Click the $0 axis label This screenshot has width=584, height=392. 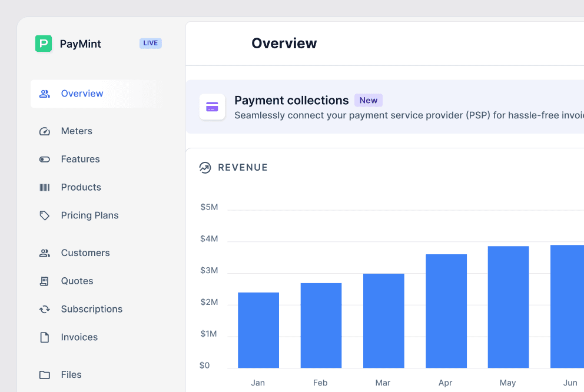[204, 365]
